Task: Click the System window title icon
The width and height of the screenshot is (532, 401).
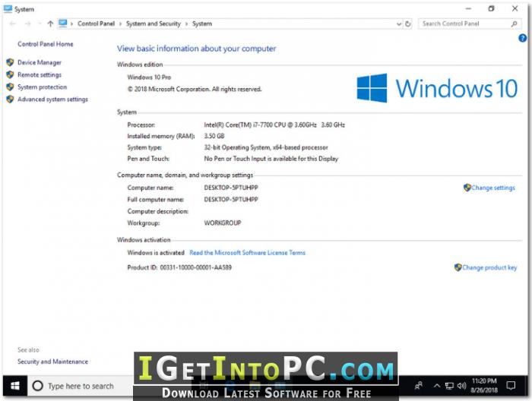Action: 8,9
